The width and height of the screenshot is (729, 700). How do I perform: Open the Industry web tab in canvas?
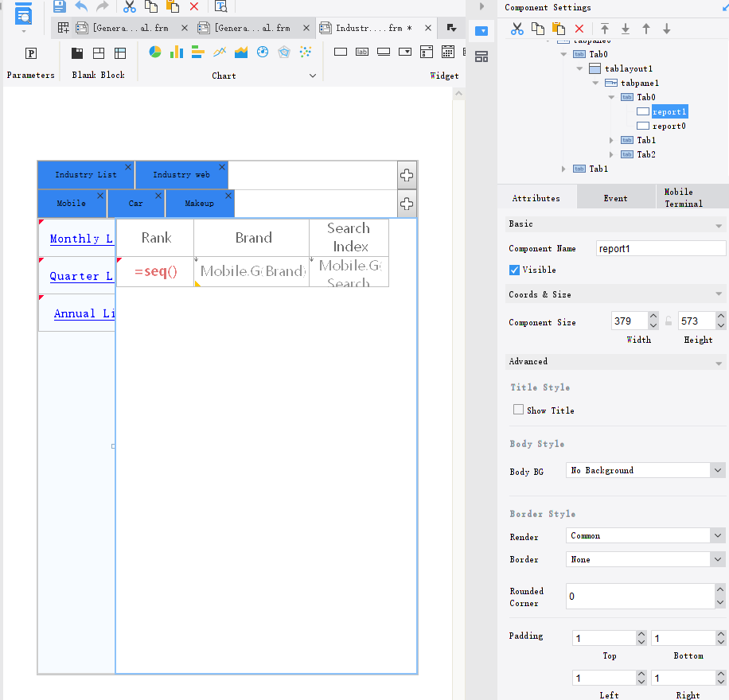(181, 175)
